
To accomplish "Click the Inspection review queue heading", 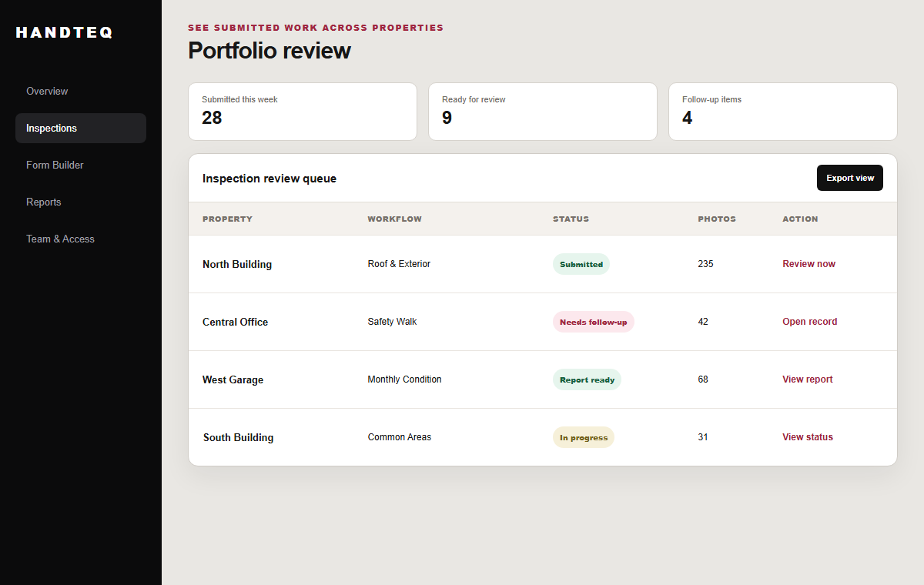I will click(269, 179).
